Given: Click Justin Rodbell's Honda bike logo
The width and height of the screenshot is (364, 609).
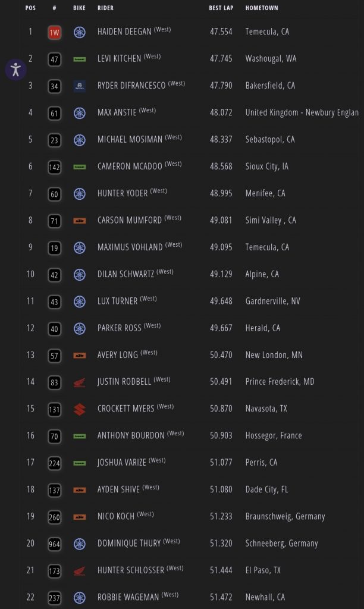Looking at the screenshot, I should click(x=79, y=382).
